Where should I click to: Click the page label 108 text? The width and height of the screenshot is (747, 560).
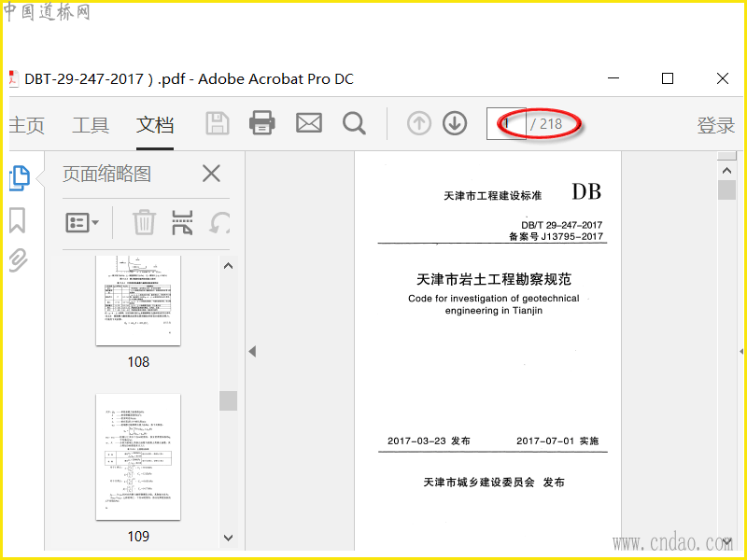pos(138,362)
